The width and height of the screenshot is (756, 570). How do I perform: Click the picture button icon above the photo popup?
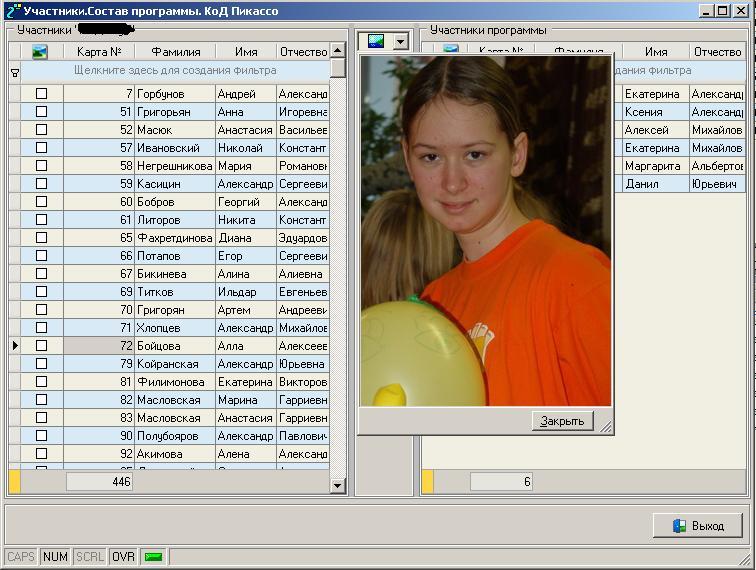[x=376, y=41]
